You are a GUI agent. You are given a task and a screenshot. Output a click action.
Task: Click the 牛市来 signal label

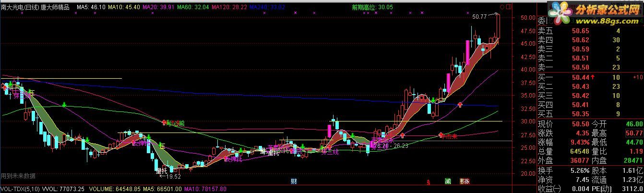(450, 136)
